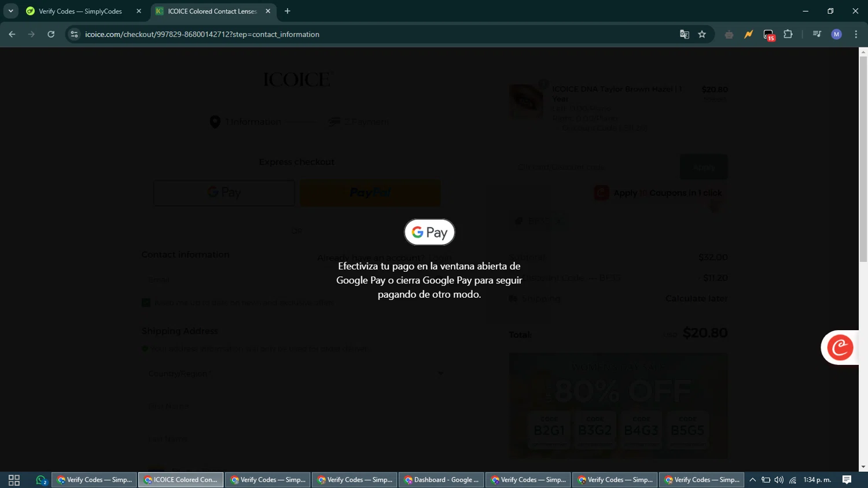This screenshot has width=868, height=488.
Task: Open the tab search dropdown arrow
Action: 10,11
